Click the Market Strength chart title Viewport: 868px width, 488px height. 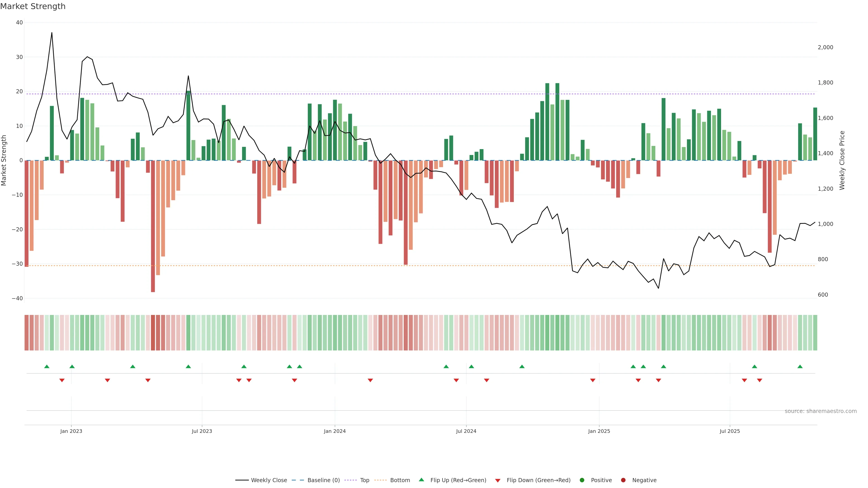pos(33,6)
